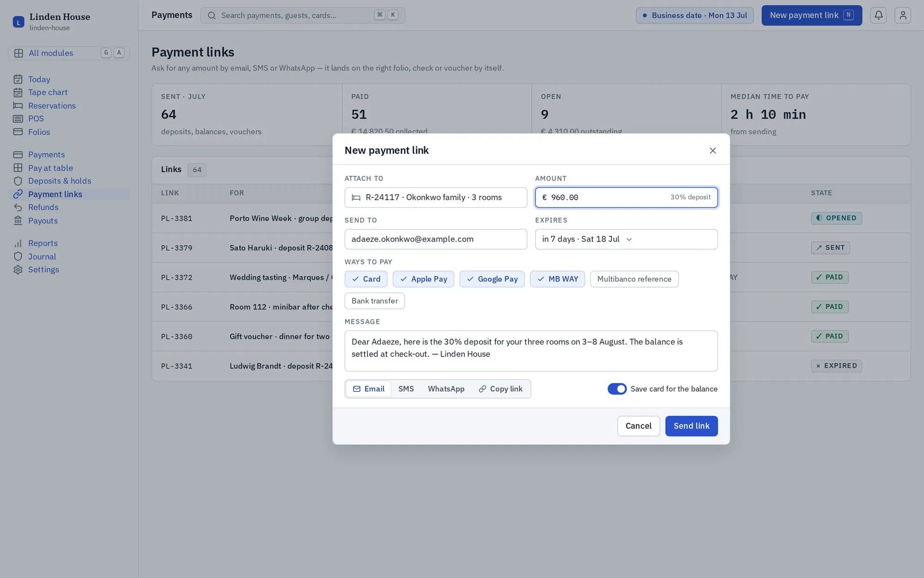924x578 pixels.
Task: Deselect Card payment method
Action: [366, 279]
